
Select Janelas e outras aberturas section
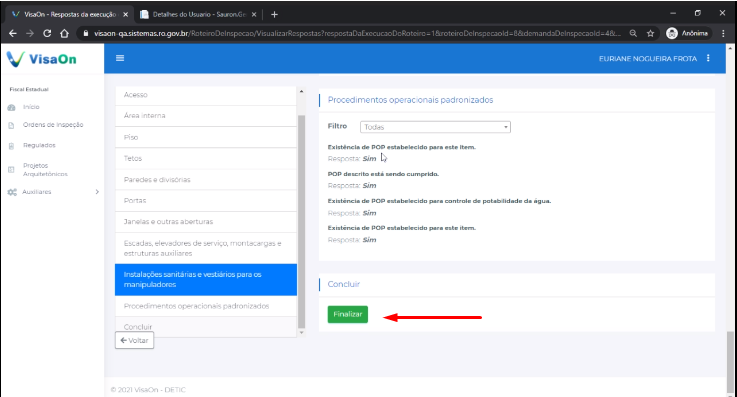tap(206, 222)
